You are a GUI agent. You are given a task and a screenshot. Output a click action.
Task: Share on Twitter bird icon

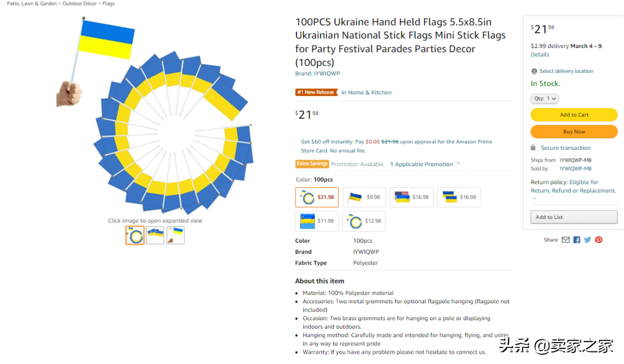(x=588, y=240)
